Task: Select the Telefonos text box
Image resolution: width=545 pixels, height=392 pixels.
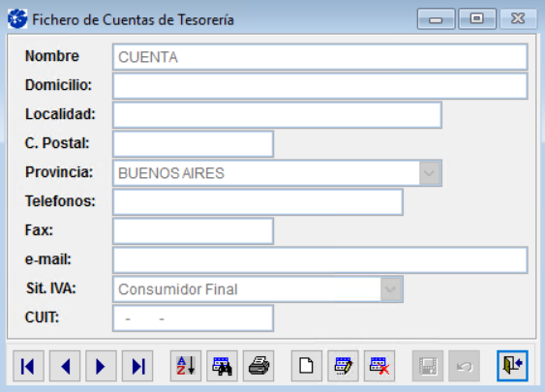Action: click(x=257, y=202)
